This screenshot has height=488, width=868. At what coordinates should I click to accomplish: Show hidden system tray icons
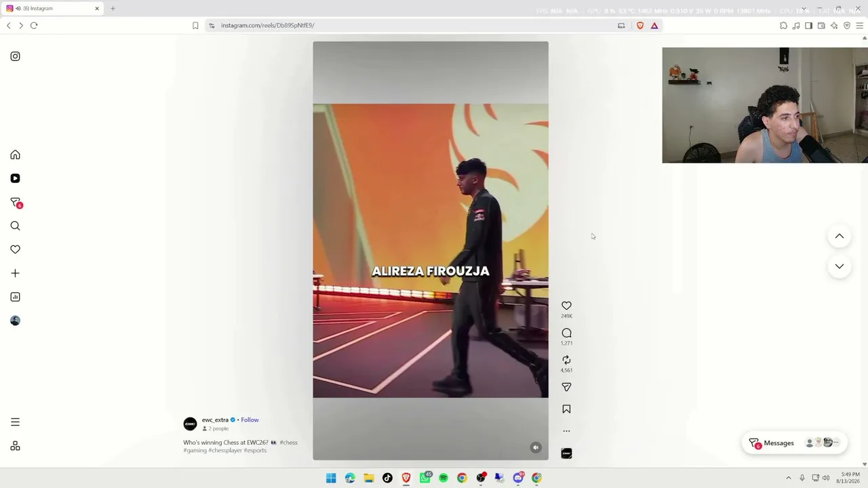[x=788, y=478]
